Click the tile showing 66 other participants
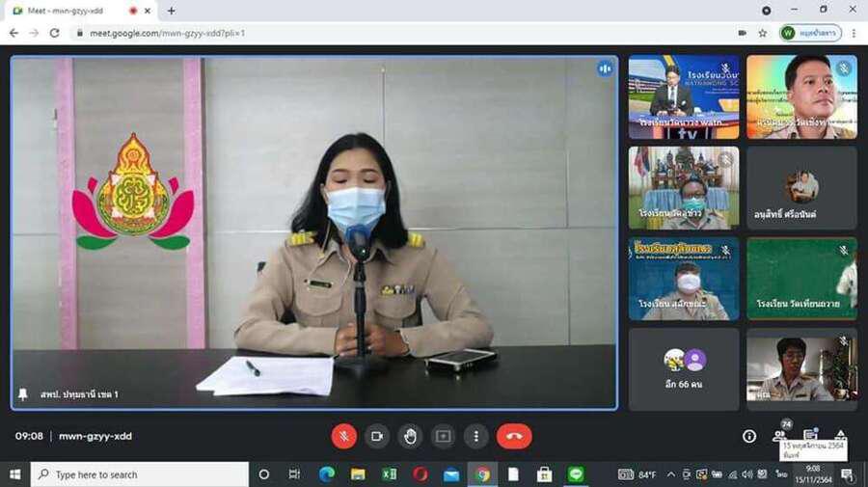 pyautogui.click(x=684, y=368)
